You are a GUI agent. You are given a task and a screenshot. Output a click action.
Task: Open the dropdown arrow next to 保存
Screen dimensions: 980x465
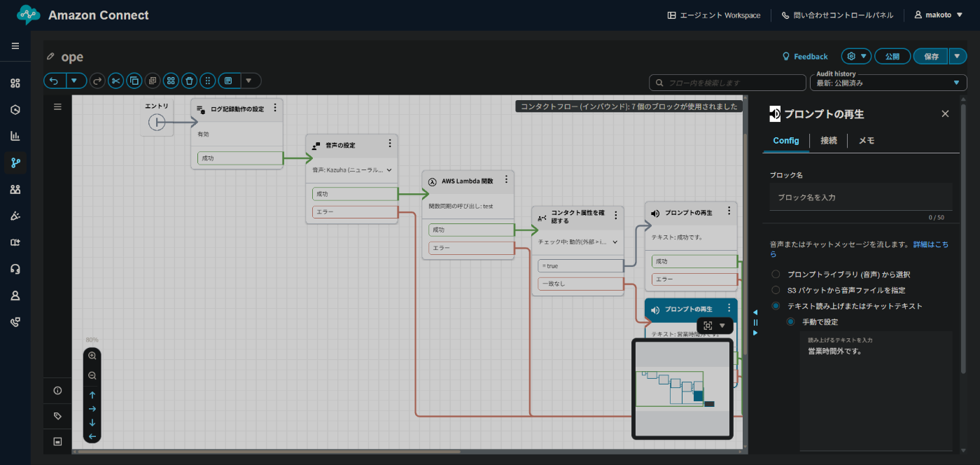coord(958,57)
